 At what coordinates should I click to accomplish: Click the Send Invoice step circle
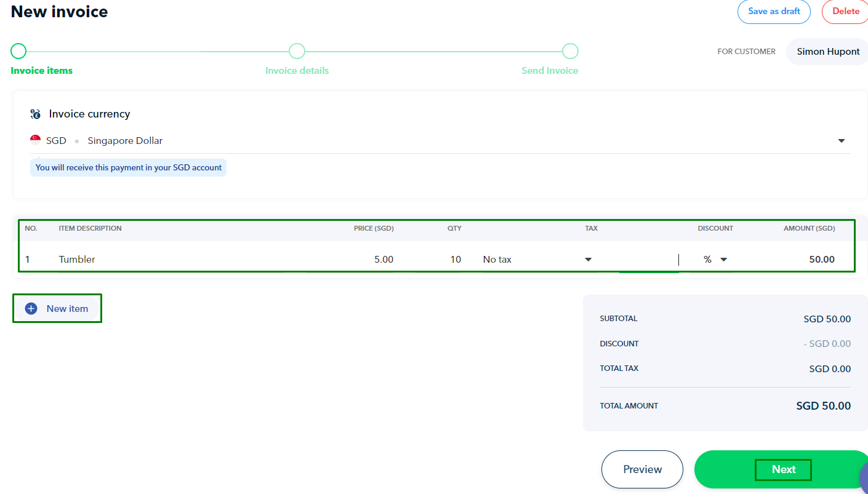click(x=570, y=51)
